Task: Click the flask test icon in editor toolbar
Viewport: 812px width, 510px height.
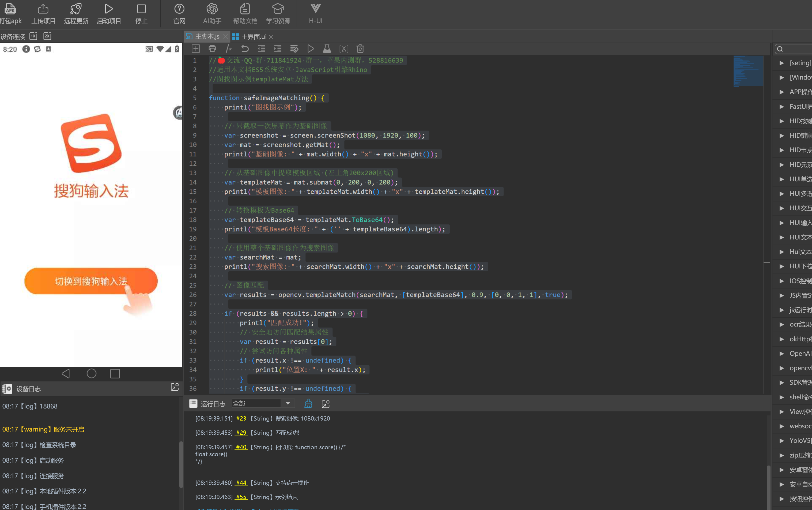Action: 327,49
